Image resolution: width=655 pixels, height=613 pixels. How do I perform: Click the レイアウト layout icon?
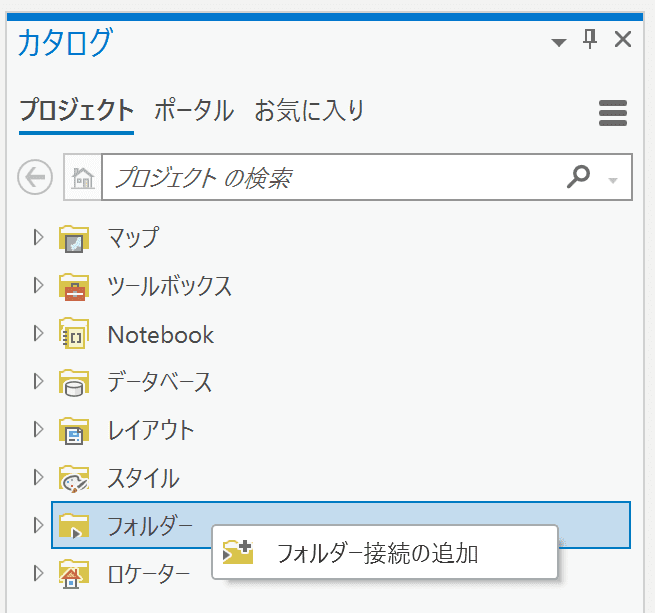coord(74,430)
